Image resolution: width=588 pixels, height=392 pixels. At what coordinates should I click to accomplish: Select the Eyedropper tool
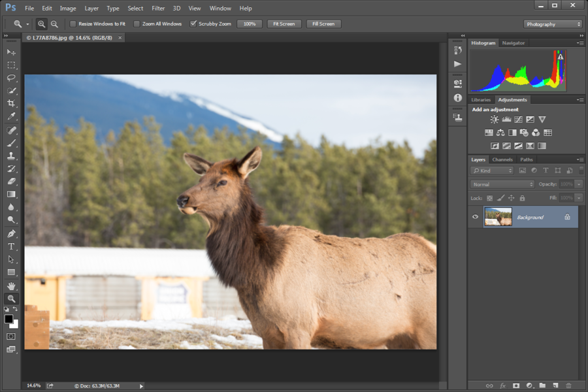point(11,116)
